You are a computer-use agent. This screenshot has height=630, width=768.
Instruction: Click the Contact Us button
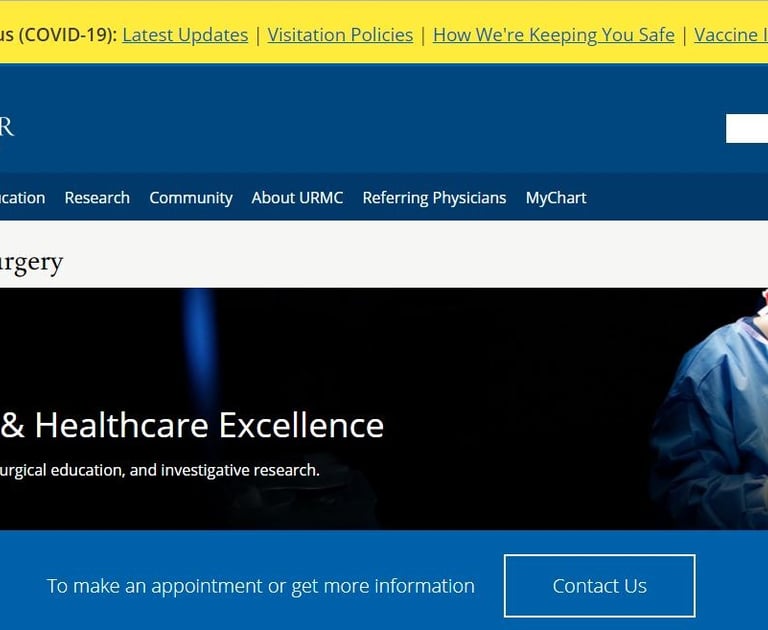click(x=600, y=586)
